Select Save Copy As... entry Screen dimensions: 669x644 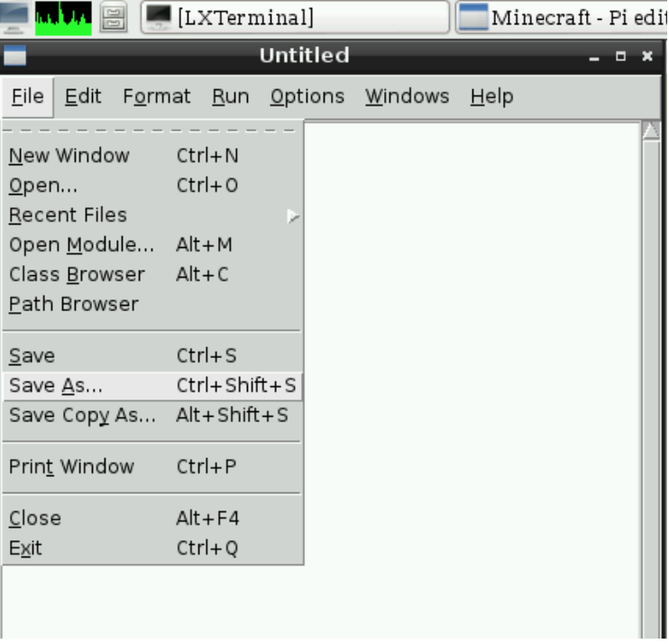pos(152,416)
